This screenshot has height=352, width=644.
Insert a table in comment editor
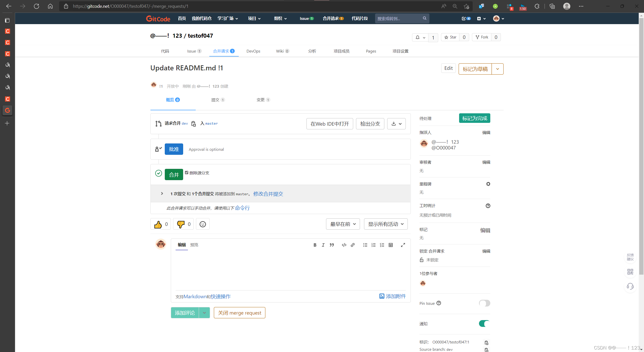point(391,245)
